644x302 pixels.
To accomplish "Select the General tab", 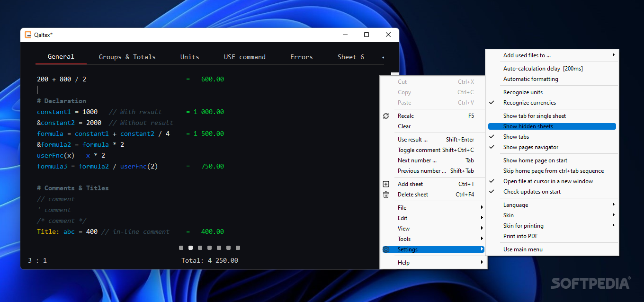I will 61,57.
